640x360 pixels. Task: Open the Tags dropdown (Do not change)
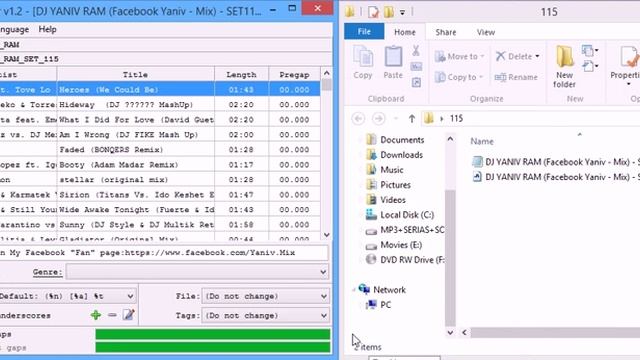(x=265, y=316)
